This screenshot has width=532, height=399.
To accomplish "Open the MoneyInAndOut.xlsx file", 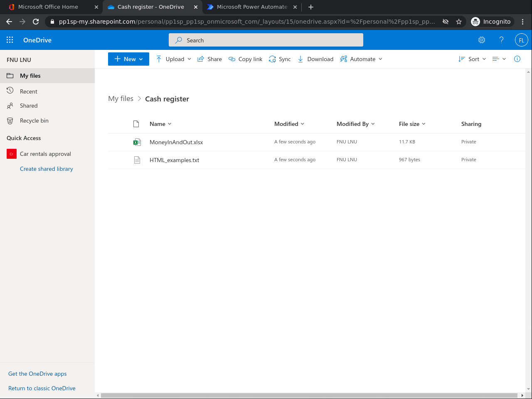I will (x=176, y=142).
